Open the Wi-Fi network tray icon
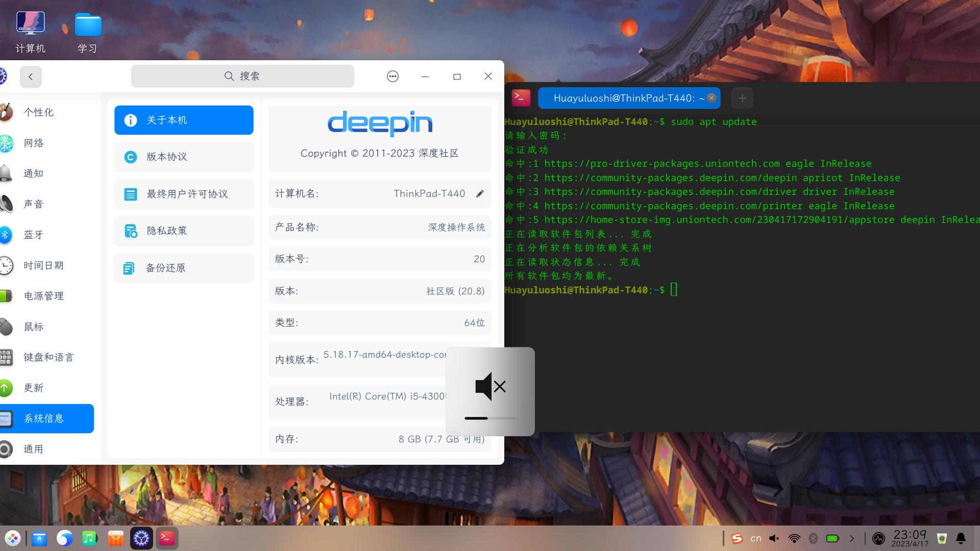The width and height of the screenshot is (980, 551). (794, 538)
